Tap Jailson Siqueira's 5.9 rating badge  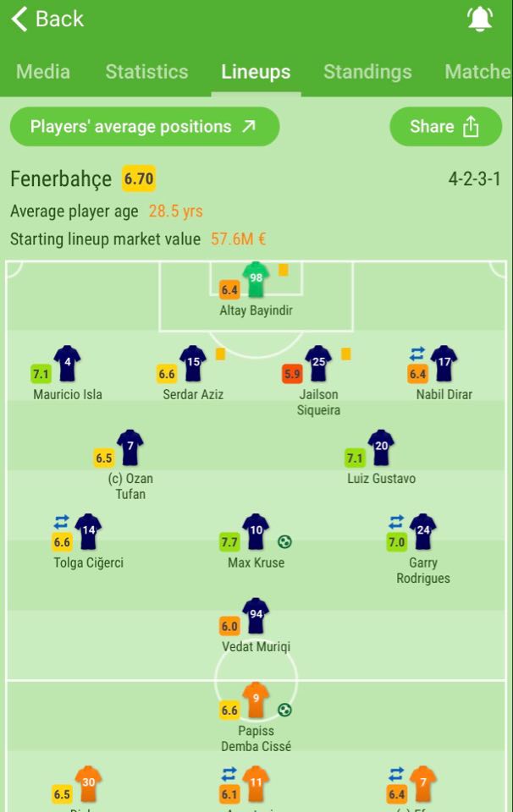point(292,374)
